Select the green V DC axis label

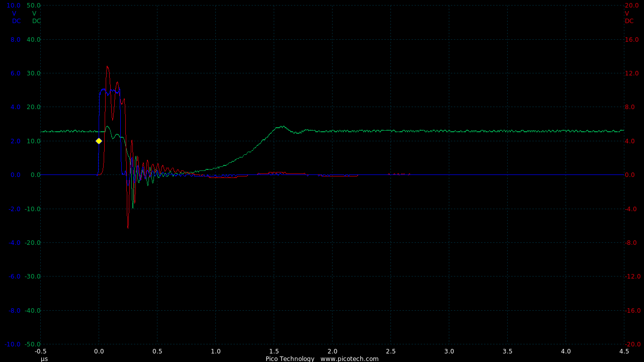(36, 18)
